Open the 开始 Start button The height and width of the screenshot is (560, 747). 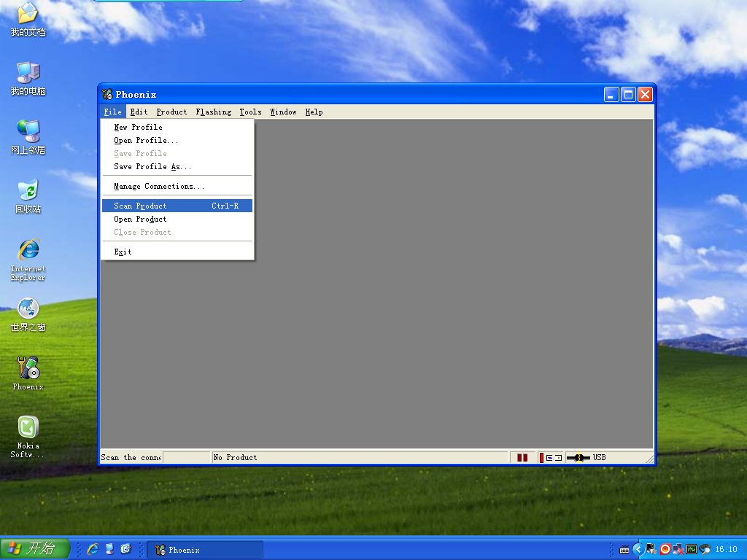tap(35, 549)
